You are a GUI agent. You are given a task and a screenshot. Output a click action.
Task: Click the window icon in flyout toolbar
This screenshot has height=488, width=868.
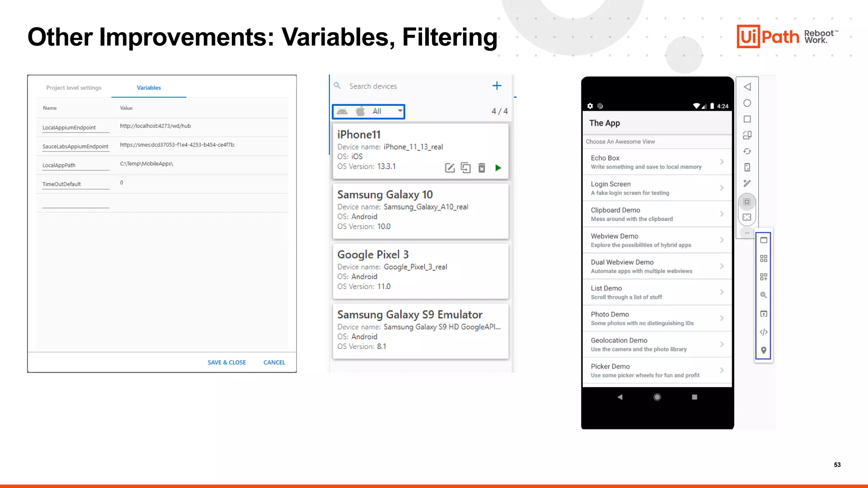[x=764, y=240]
